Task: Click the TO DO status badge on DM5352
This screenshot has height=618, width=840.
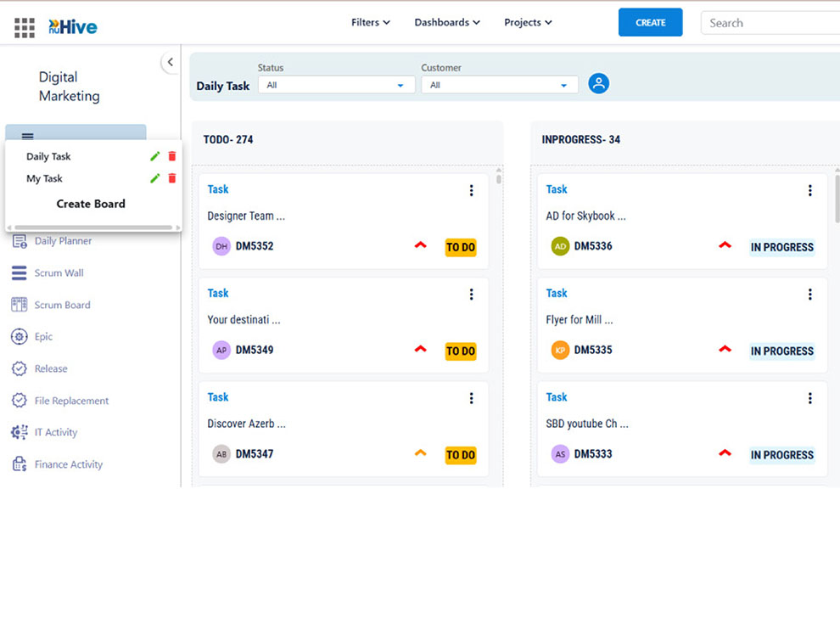Action: pos(461,248)
